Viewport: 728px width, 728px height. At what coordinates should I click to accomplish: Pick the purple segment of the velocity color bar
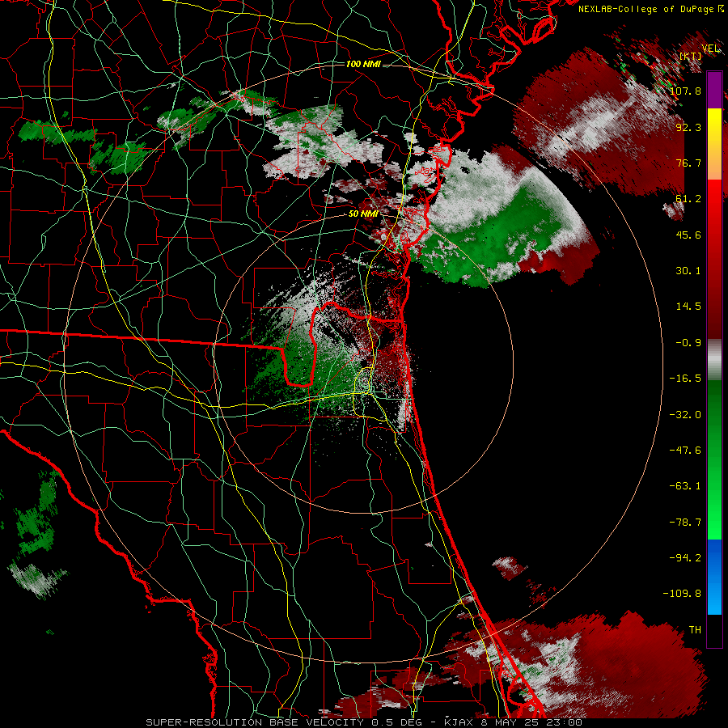[x=714, y=90]
